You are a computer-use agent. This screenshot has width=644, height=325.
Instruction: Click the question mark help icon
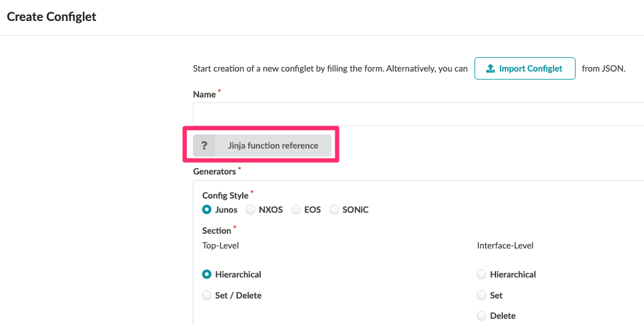point(204,146)
